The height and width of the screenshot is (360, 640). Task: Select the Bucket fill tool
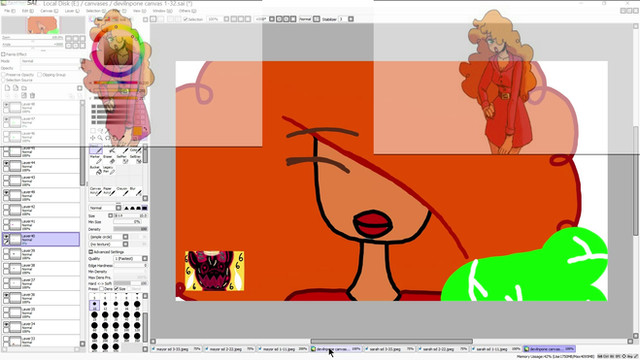[x=95, y=170]
